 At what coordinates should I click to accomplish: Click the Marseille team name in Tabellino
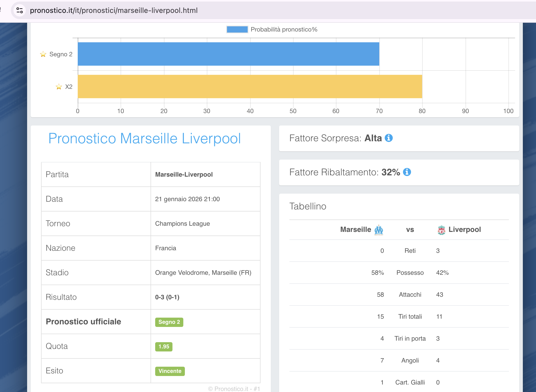[356, 230]
